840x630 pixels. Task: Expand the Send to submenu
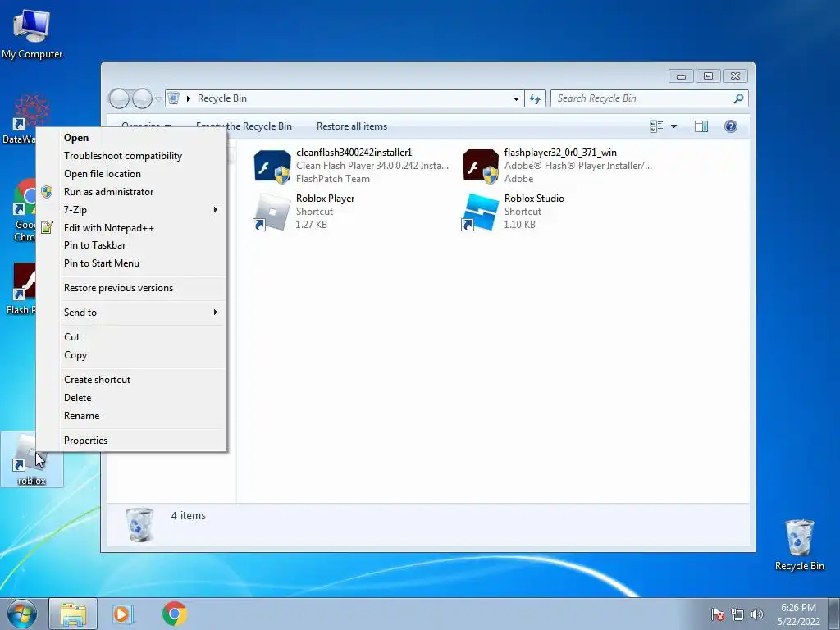(141, 313)
